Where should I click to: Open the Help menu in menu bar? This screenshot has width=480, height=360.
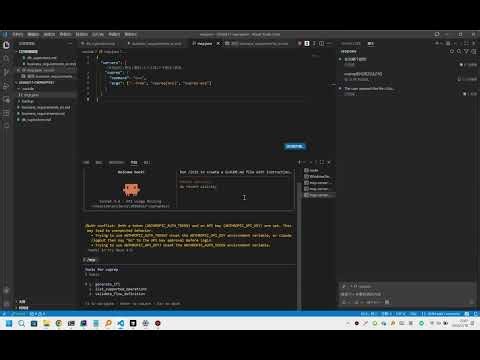click(130, 34)
